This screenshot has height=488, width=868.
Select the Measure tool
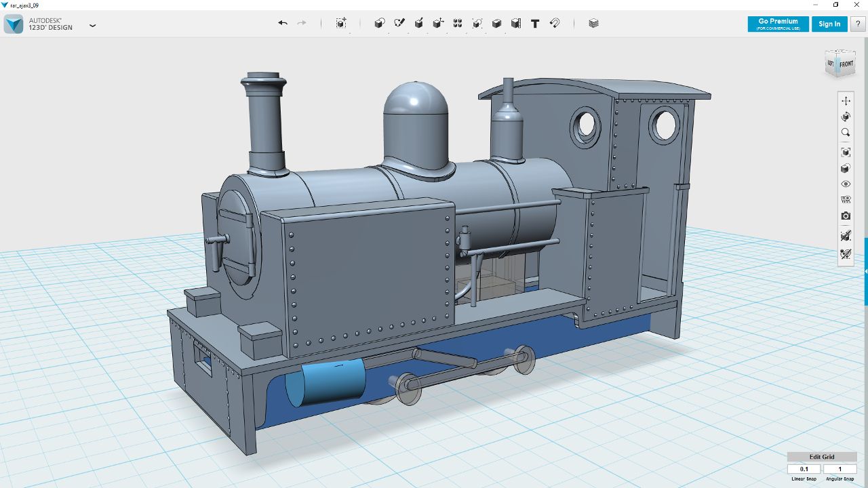click(x=516, y=23)
